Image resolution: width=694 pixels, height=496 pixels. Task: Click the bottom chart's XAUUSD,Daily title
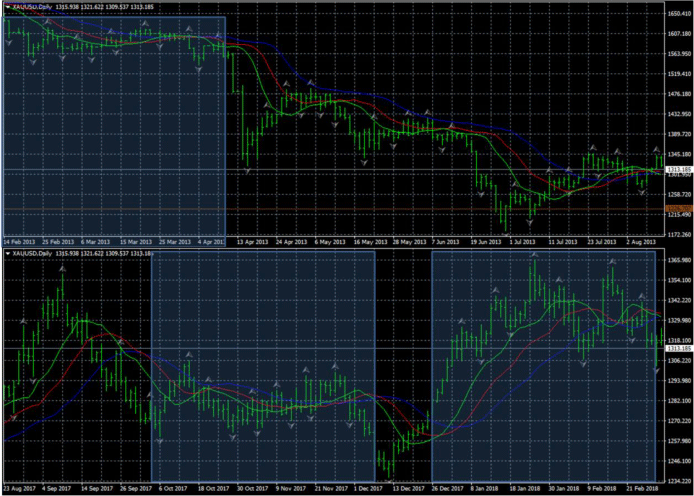pos(34,254)
